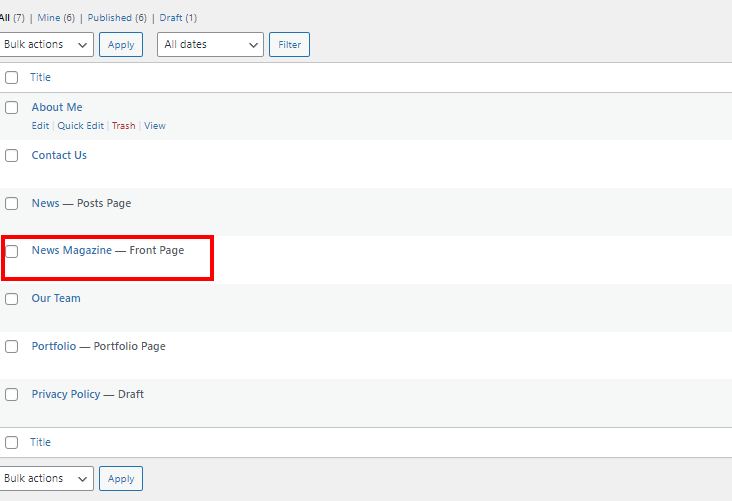Open the All dates filter dropdown

[x=210, y=44]
